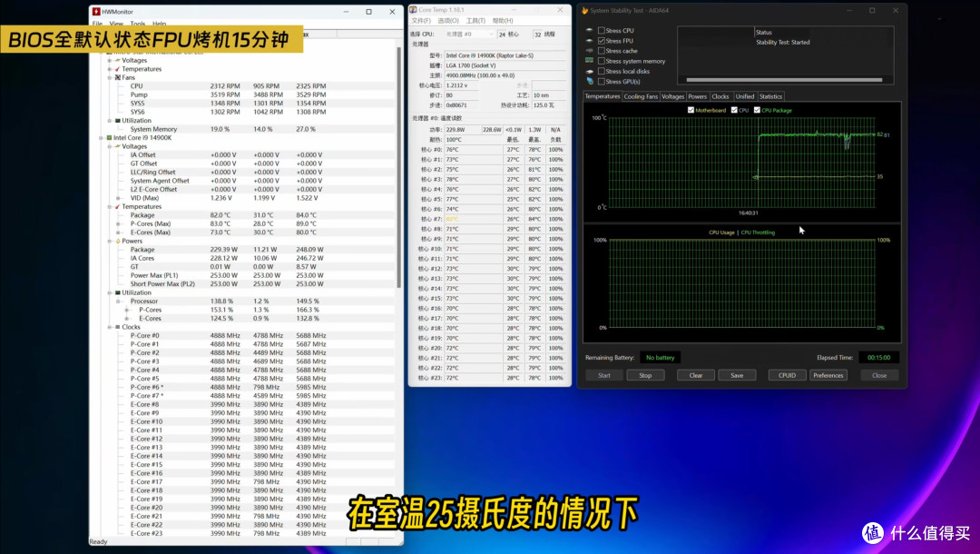
Task: Open the 帮助(H) menu in Core Temp
Action: click(x=503, y=21)
